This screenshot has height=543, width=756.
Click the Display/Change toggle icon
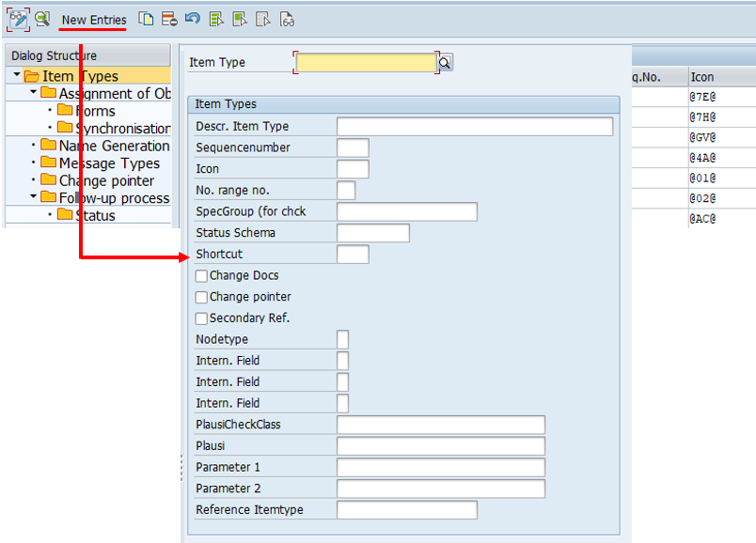(x=18, y=19)
